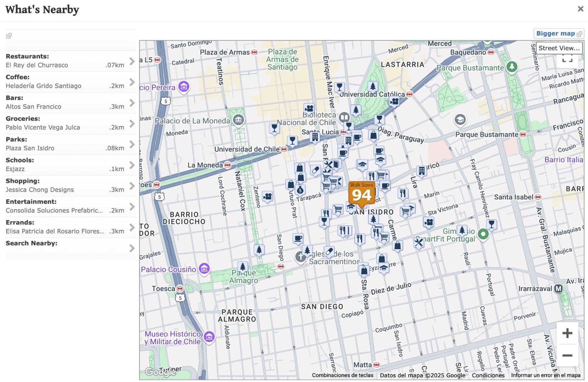Click graduation cap pin near Parque Bustamante
The height and width of the screenshot is (382, 588).
click(x=460, y=120)
